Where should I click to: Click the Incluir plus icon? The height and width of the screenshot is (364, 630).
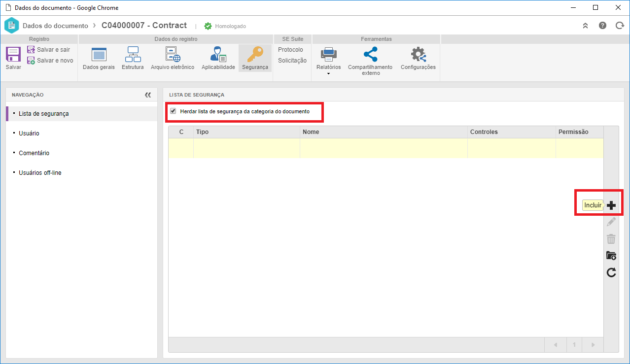(611, 205)
